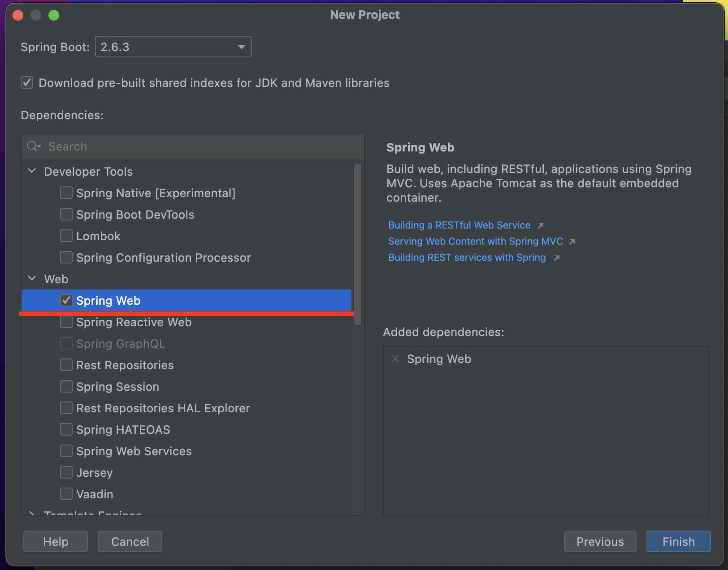Click external arrow icon beside Spring MVC link

click(572, 242)
